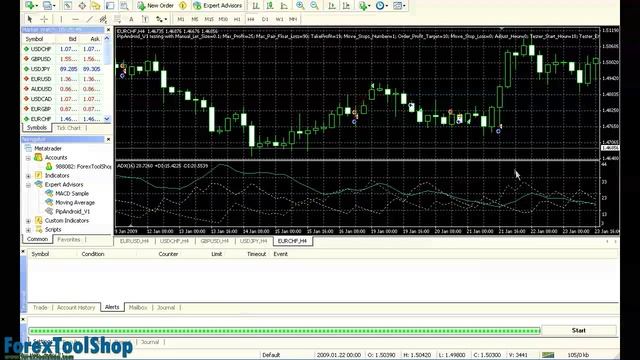640x360 pixels.
Task: Switch to the W1 timeframe
Action: (279, 19)
